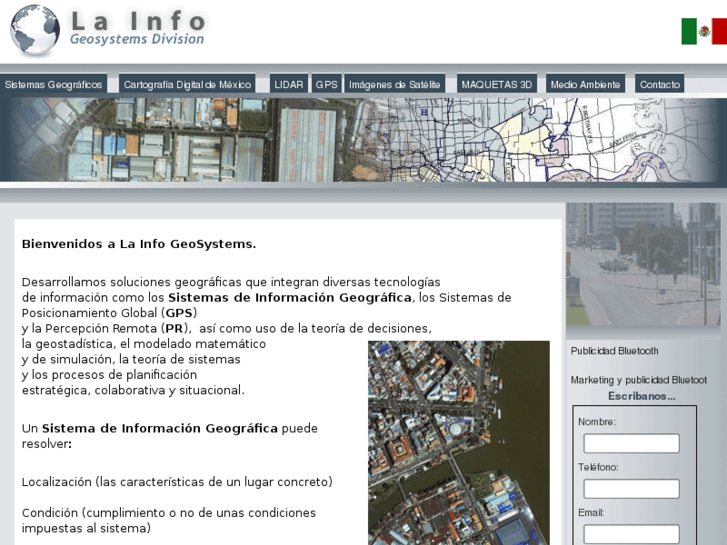
Task: Open the Sistemas Geográficos menu item
Action: 54,85
